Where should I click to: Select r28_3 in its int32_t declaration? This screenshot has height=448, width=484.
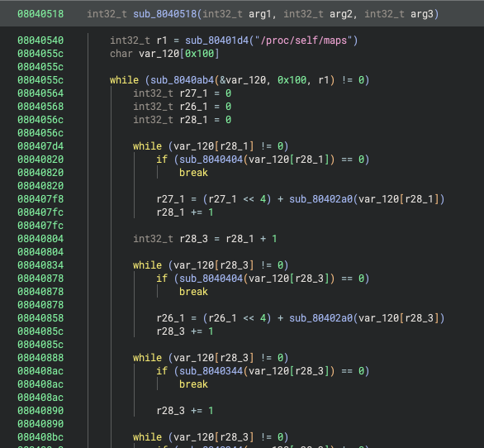(193, 239)
